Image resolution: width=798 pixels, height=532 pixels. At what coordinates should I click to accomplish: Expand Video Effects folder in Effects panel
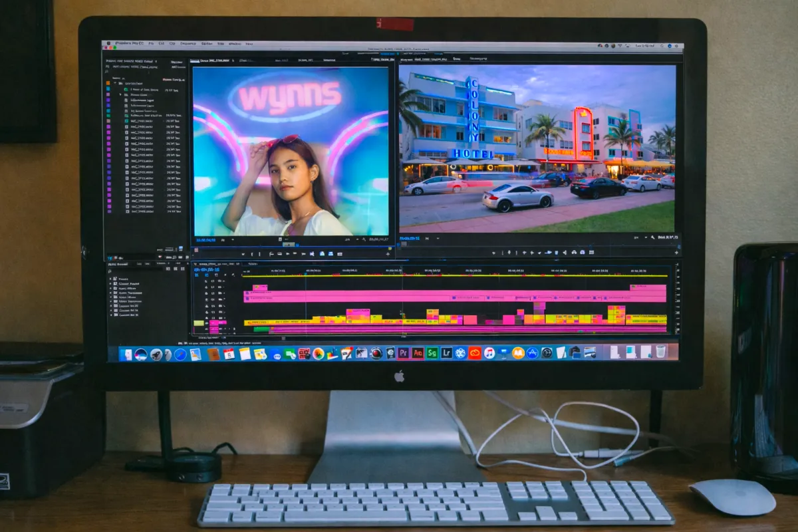point(110,297)
